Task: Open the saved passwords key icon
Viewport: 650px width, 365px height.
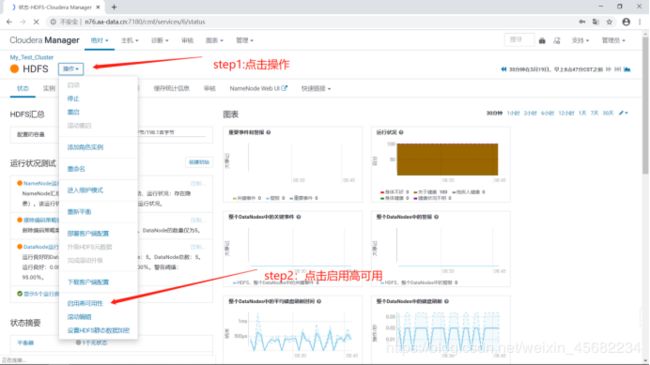Action: (582, 22)
